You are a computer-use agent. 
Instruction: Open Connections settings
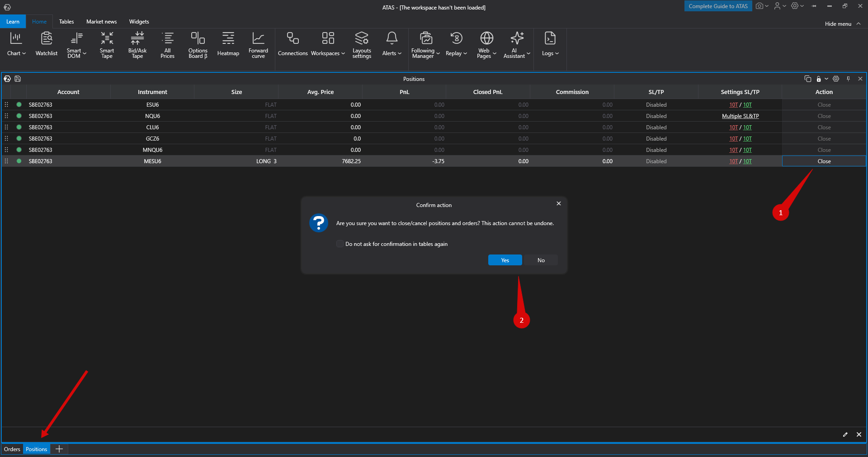(293, 44)
